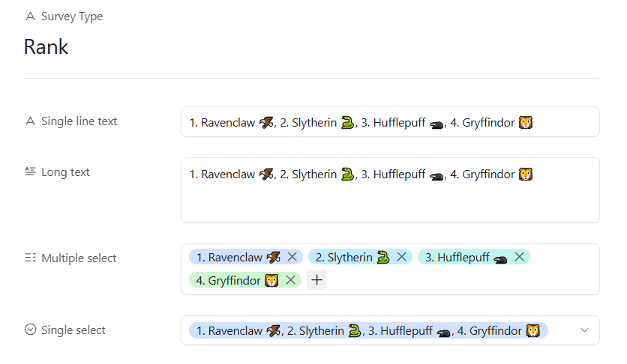
Task: Click the Survey Type field label
Action: pos(72,16)
